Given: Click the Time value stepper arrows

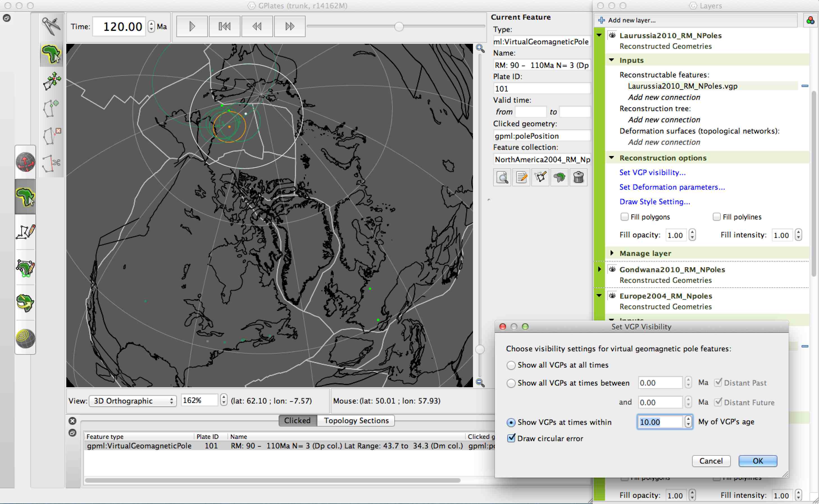Looking at the screenshot, I should (151, 26).
